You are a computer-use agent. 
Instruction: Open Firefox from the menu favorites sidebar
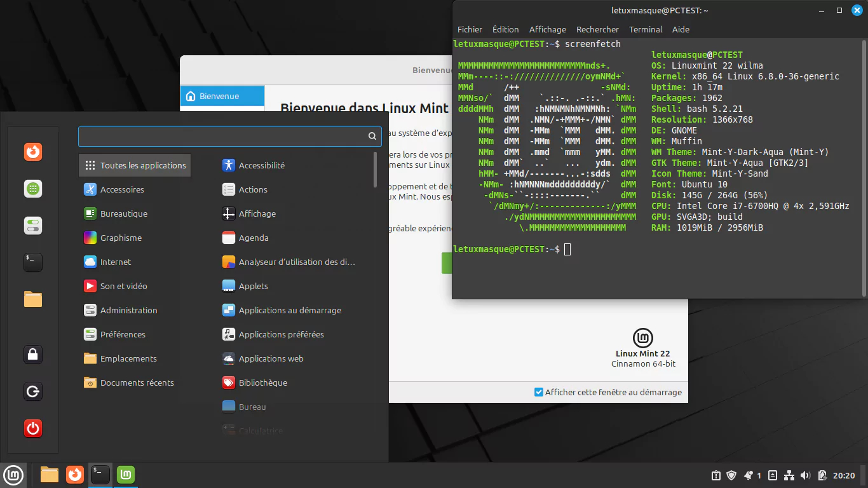pyautogui.click(x=33, y=152)
